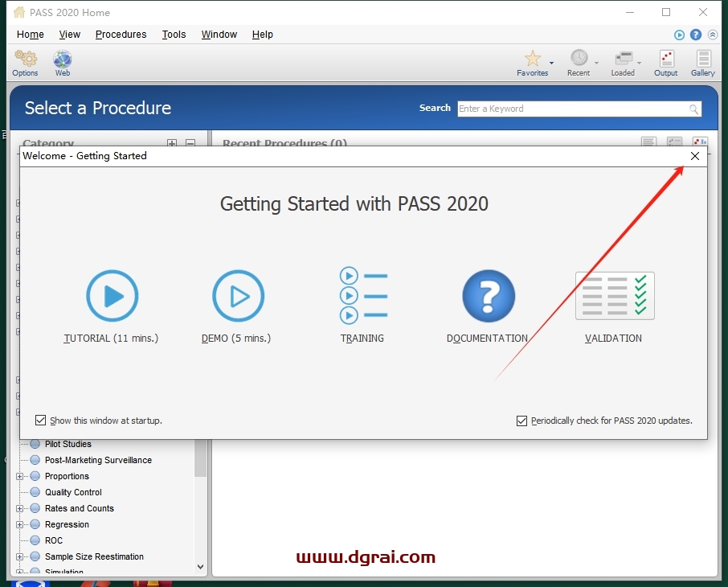Toggle Periodically check for PASS 2020 updates

click(521, 421)
